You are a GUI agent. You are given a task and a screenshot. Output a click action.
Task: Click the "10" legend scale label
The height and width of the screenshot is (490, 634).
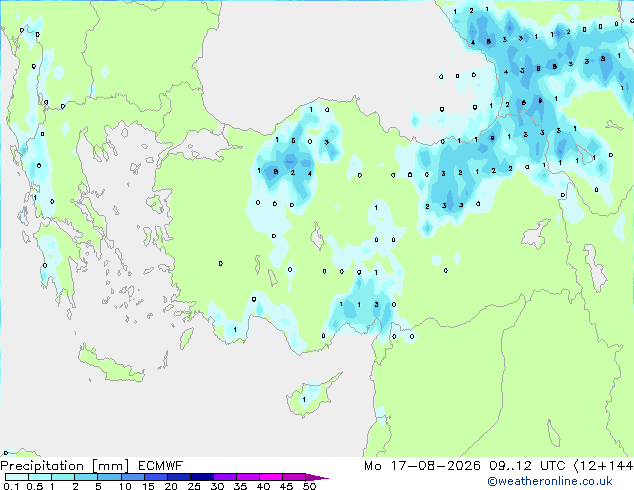click(x=125, y=486)
